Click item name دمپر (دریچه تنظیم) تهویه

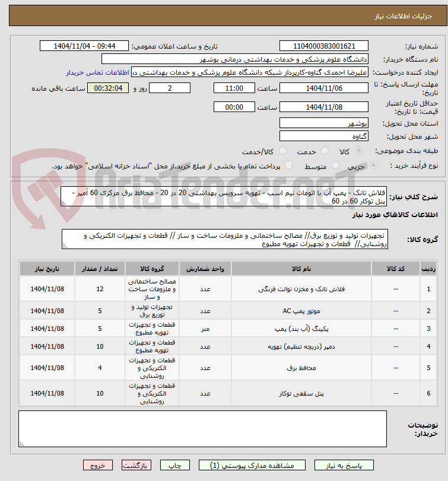pyautogui.click(x=301, y=346)
